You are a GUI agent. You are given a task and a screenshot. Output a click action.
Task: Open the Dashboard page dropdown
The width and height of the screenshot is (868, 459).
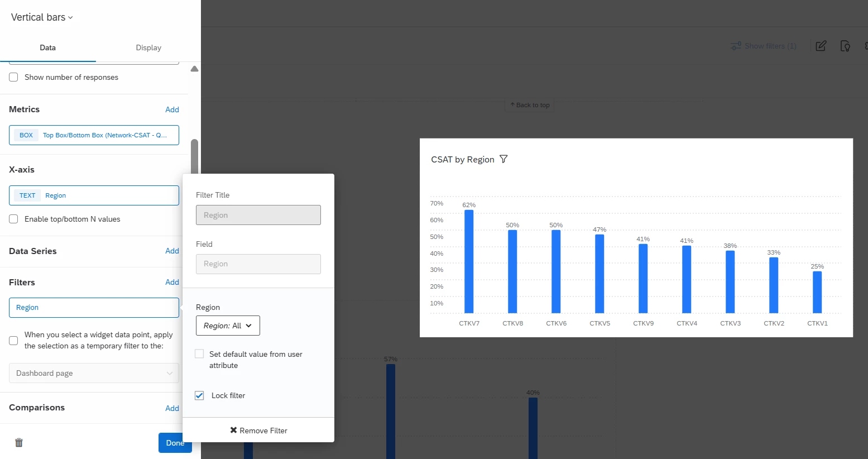click(94, 373)
